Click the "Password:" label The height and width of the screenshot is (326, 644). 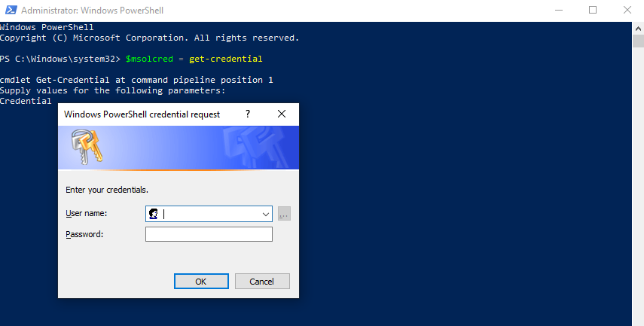(x=84, y=234)
